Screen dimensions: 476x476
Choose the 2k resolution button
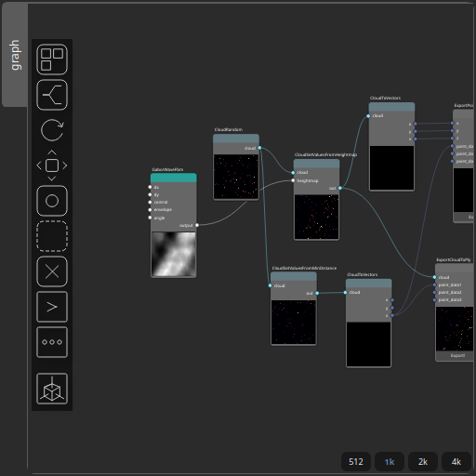coord(423,462)
